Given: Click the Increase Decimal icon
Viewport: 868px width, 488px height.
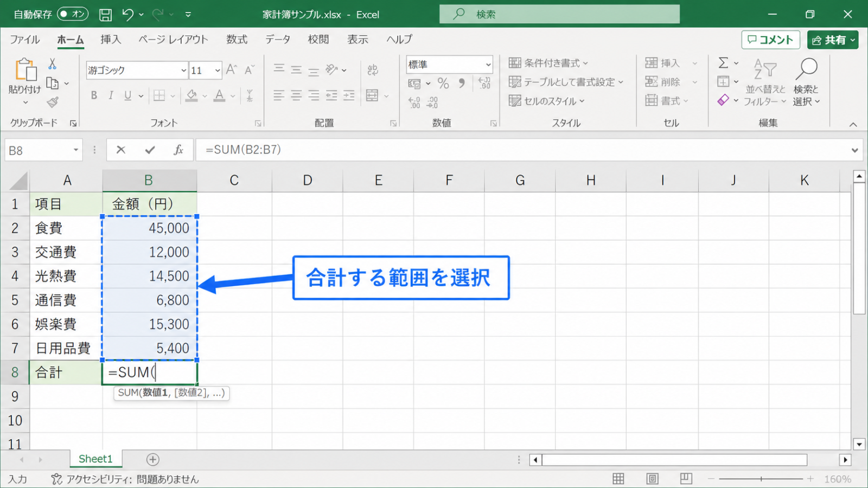Looking at the screenshot, I should (414, 102).
